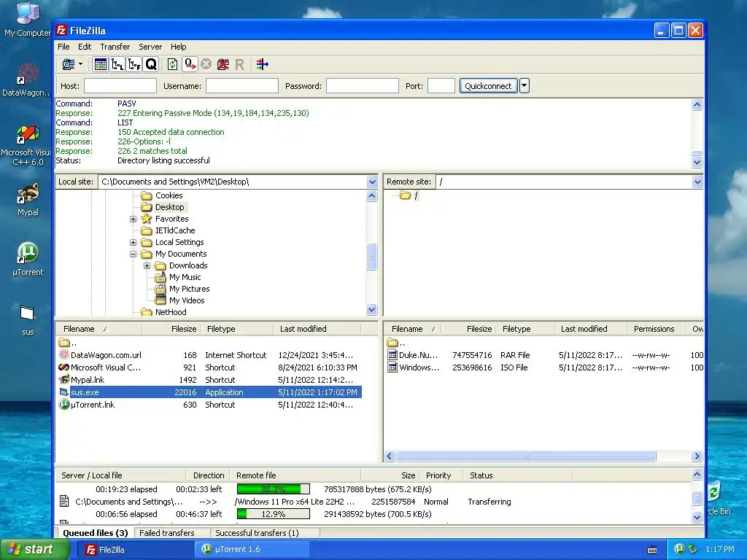This screenshot has width=747, height=560.
Task: Open the Windows start button
Action: 34,550
